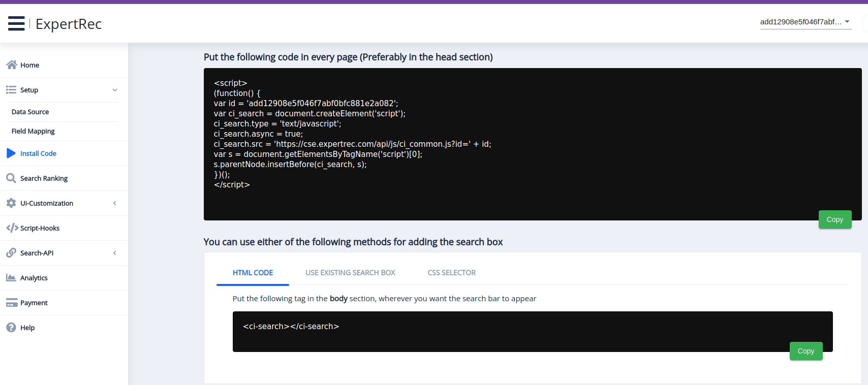Click the UI-Customization gear icon
Screen dimensions: 868x385
point(11,203)
